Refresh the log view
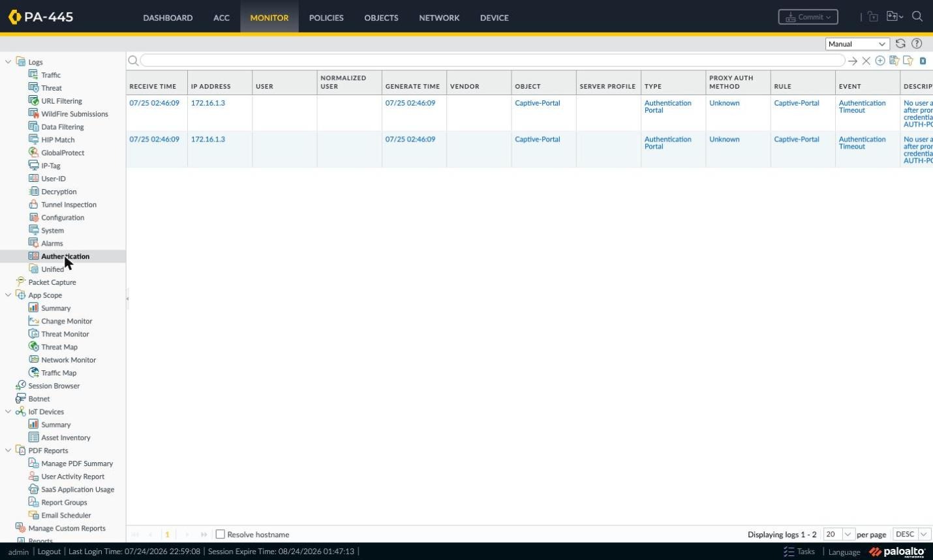The width and height of the screenshot is (933, 560). click(900, 44)
